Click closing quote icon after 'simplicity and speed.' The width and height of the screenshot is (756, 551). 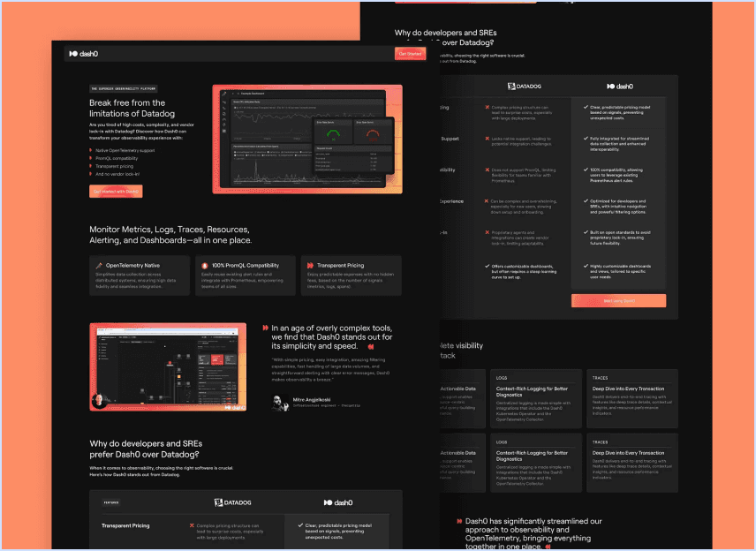click(370, 347)
